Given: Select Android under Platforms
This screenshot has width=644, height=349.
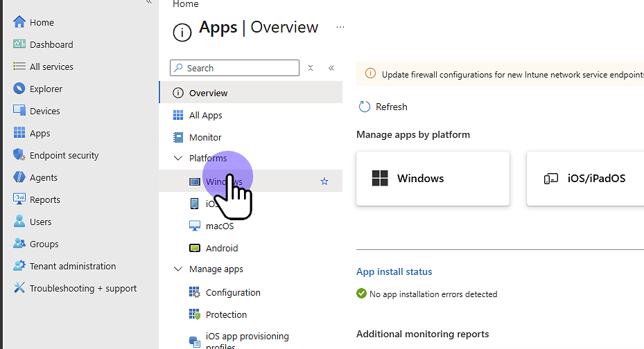Looking at the screenshot, I should pyautogui.click(x=251, y=248).
